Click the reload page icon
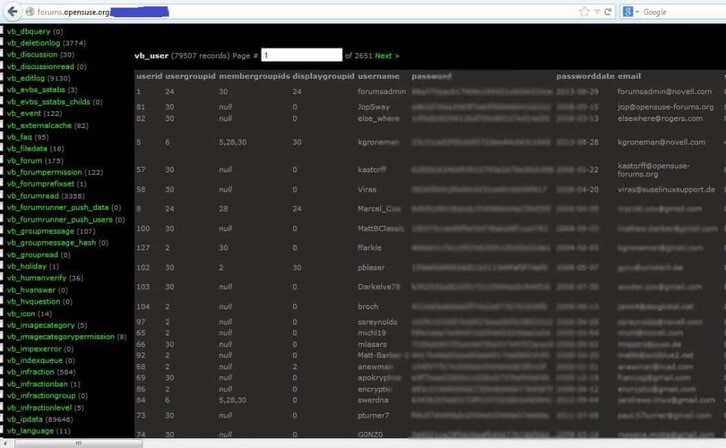The width and height of the screenshot is (726, 448). click(608, 12)
